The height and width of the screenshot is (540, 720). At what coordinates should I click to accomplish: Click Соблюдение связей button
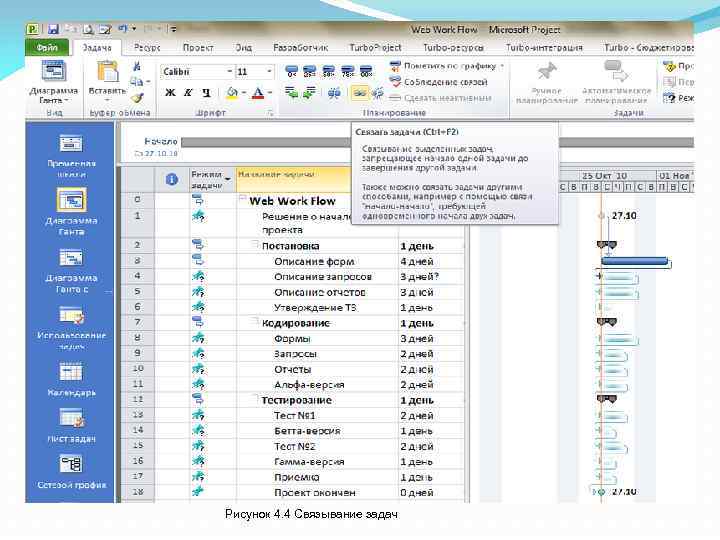point(439,82)
